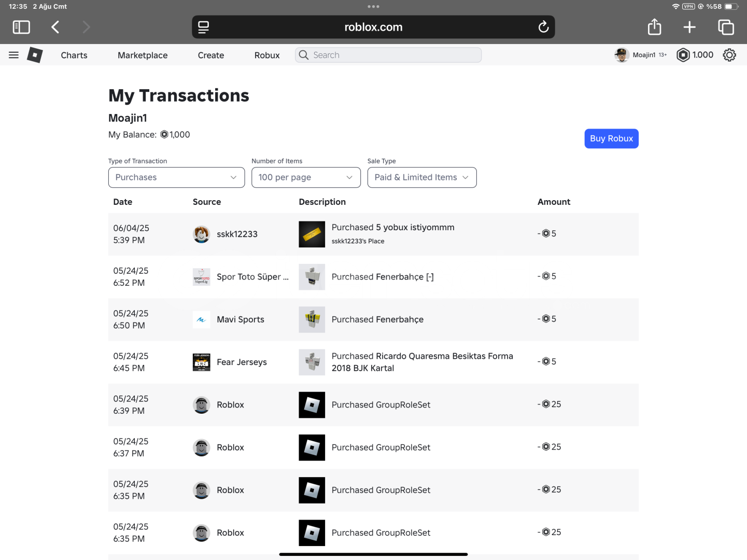747x560 pixels.
Task: Click the 05/24/25 6:52 PM date cell
Action: coord(131,277)
